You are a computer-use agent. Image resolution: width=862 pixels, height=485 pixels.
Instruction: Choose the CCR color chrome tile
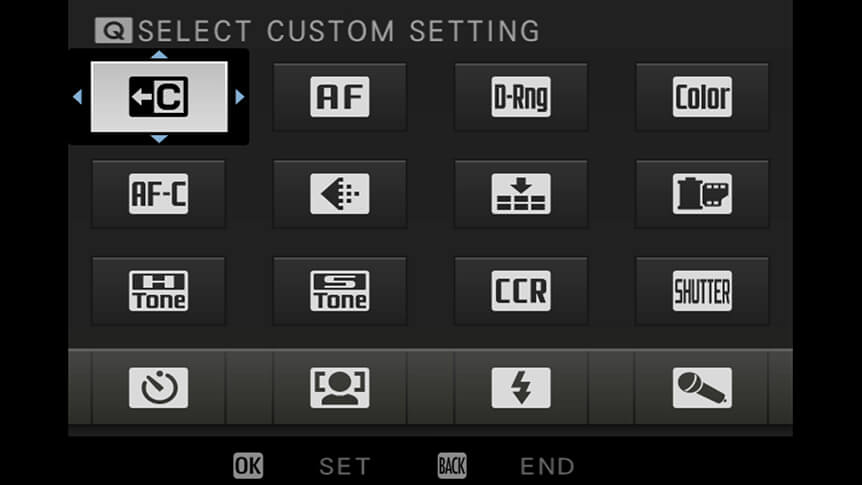[x=521, y=291]
